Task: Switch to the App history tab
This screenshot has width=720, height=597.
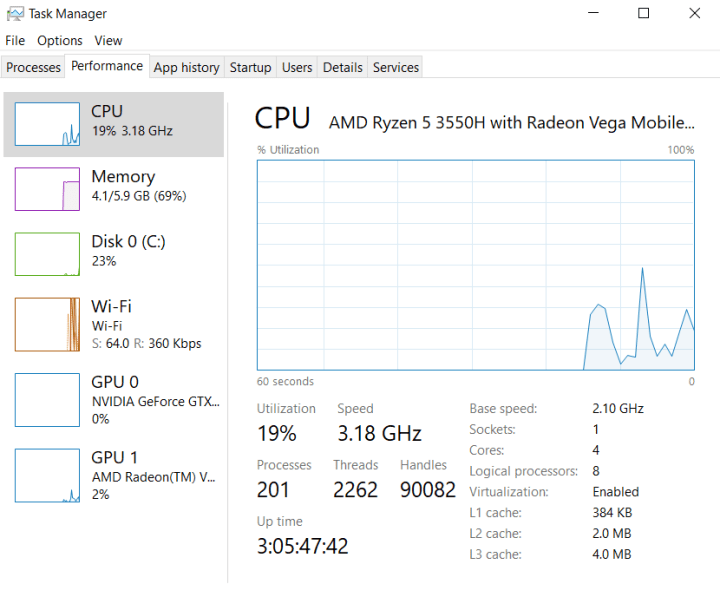Action: (186, 67)
